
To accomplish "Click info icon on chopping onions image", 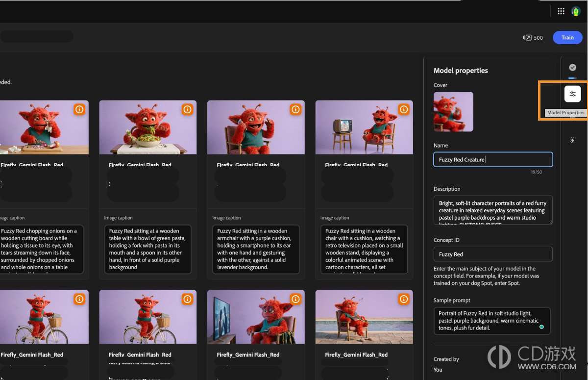I will 79,110.
